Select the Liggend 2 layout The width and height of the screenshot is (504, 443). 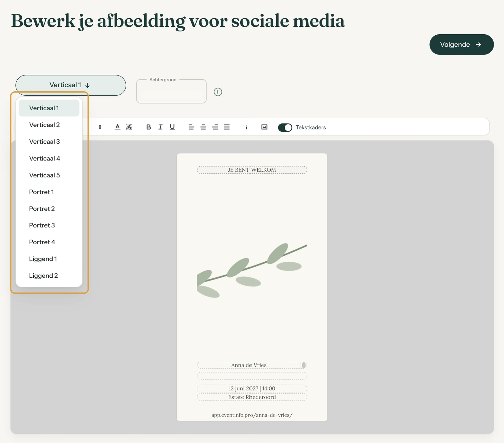pyautogui.click(x=49, y=275)
